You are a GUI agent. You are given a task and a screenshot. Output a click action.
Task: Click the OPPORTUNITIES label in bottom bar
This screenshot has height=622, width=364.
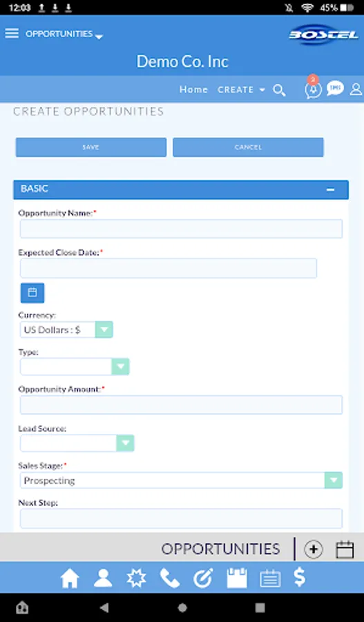tap(220, 549)
